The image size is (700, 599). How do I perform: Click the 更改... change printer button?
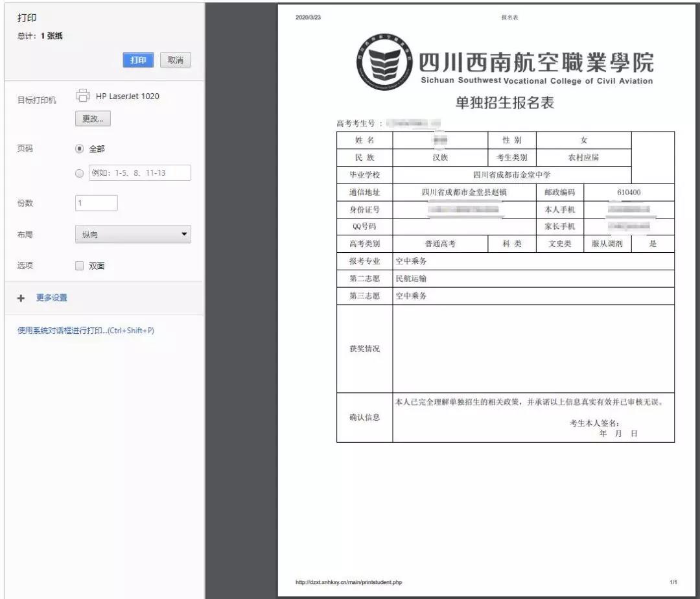tap(93, 119)
